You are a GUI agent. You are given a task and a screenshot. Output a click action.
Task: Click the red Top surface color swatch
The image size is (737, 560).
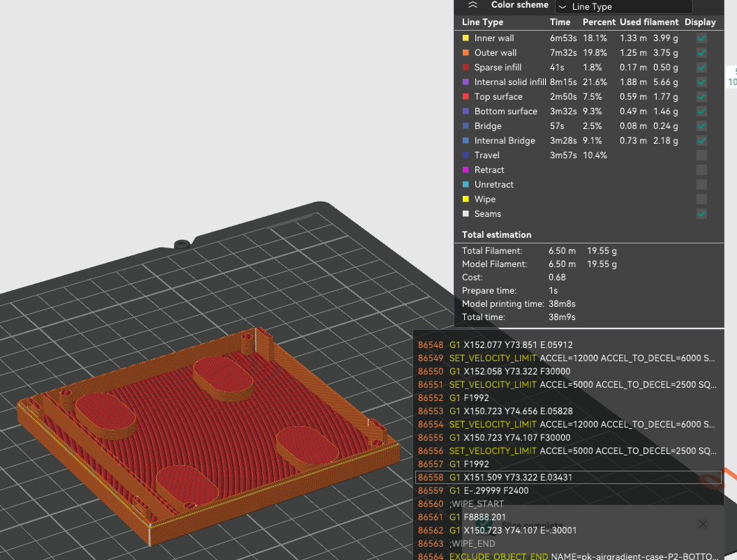(466, 96)
